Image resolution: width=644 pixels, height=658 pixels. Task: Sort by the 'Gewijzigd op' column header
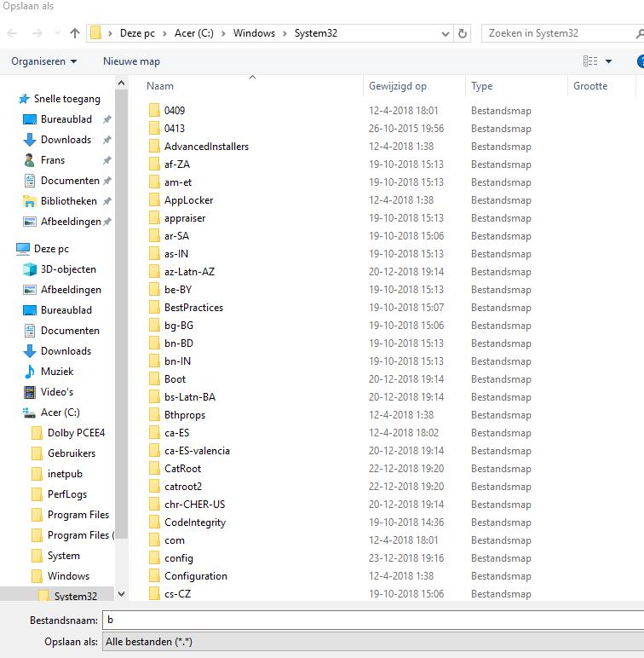(x=398, y=86)
